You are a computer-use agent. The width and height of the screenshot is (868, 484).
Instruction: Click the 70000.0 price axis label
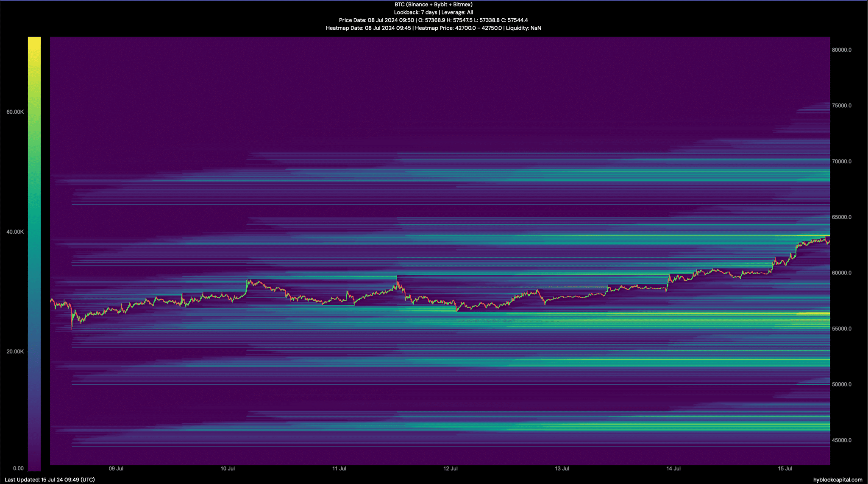[x=841, y=162]
